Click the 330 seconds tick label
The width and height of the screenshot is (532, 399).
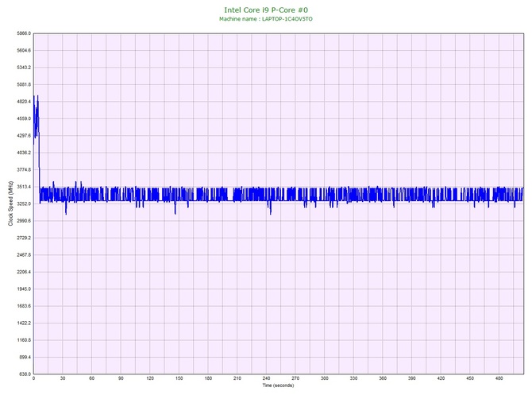[353, 378]
